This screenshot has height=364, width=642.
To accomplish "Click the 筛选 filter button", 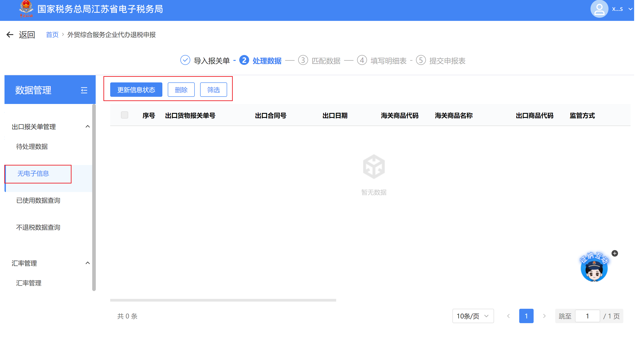I will pos(213,90).
